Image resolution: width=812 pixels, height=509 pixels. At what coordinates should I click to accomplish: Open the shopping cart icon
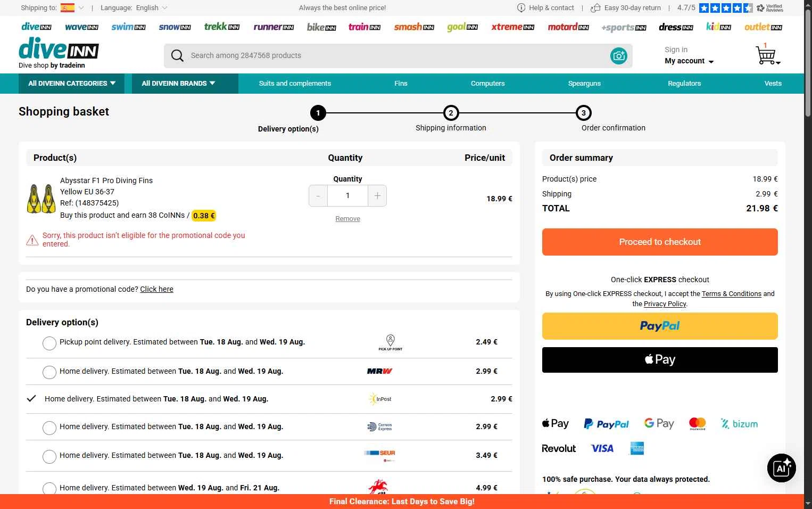[x=767, y=54]
